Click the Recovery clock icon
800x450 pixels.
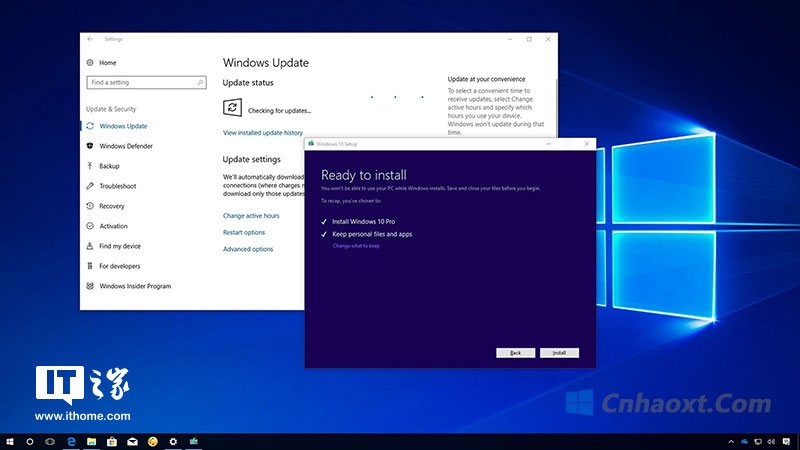(x=90, y=206)
